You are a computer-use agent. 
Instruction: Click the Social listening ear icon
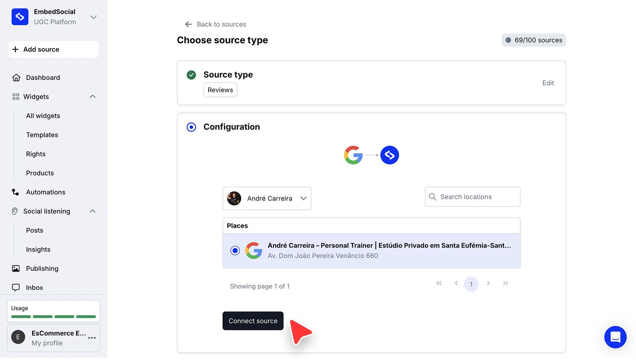pyautogui.click(x=15, y=211)
